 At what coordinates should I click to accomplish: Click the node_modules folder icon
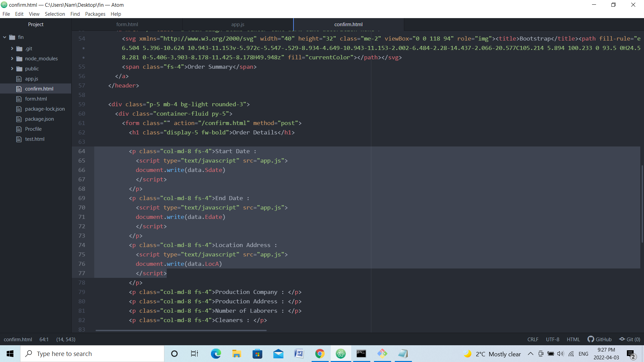pyautogui.click(x=19, y=59)
